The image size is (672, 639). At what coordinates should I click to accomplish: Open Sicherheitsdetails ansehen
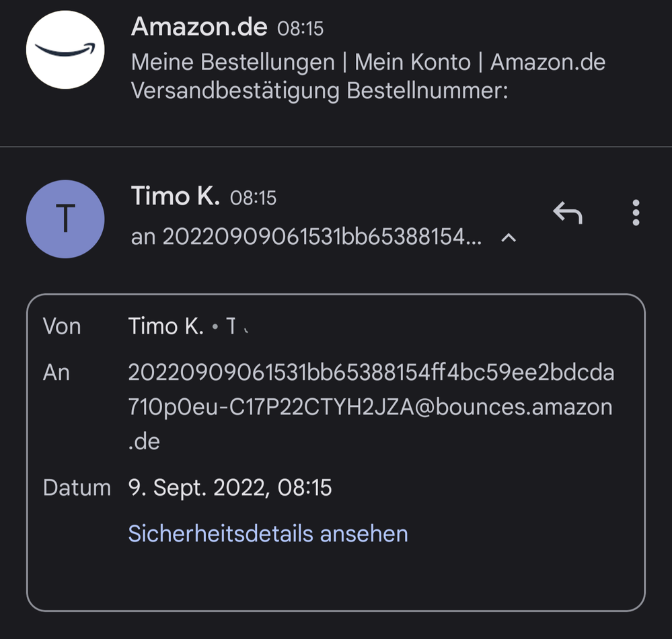point(268,533)
